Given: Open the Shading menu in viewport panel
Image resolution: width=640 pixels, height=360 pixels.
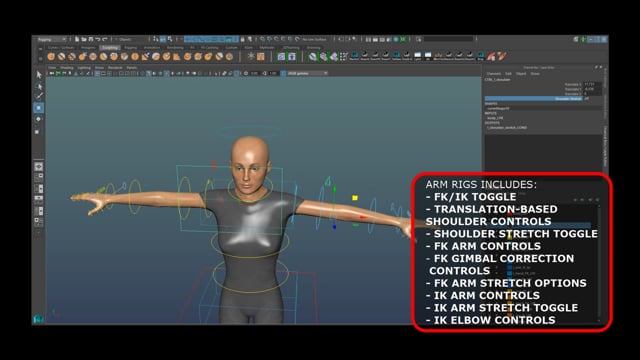Looking at the screenshot, I should coord(67,68).
